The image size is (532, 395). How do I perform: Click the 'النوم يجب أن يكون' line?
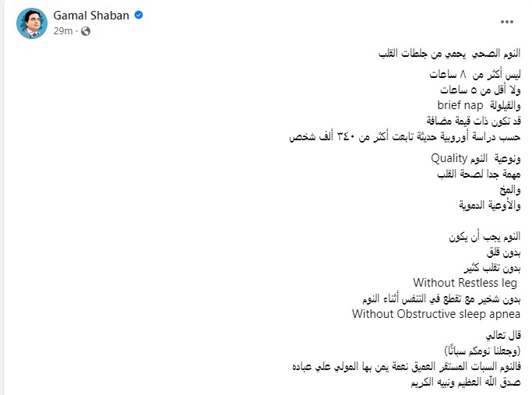484,236
